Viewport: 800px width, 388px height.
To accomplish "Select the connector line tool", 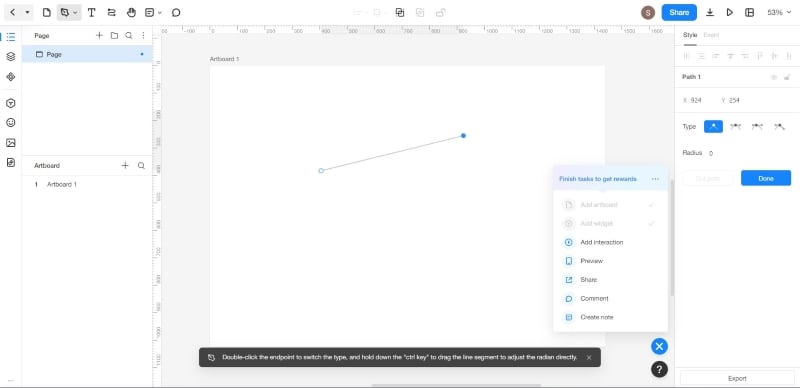I will click(x=111, y=12).
